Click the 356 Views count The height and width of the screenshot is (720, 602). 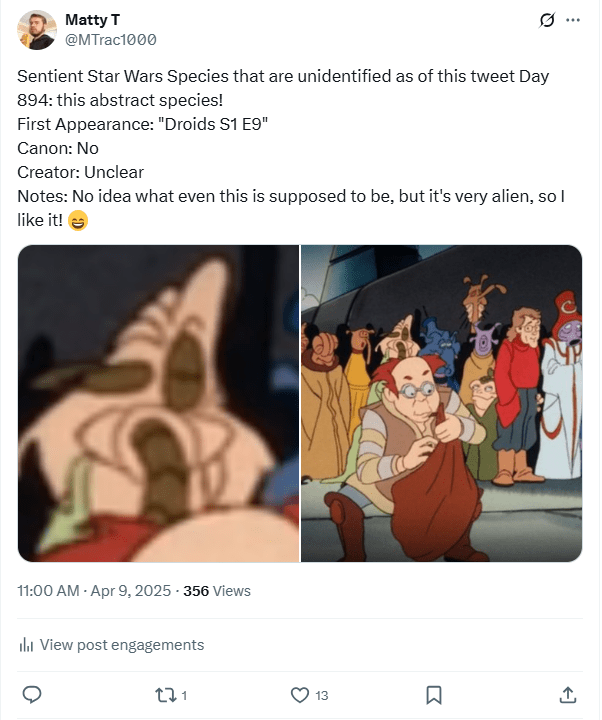[x=217, y=591]
